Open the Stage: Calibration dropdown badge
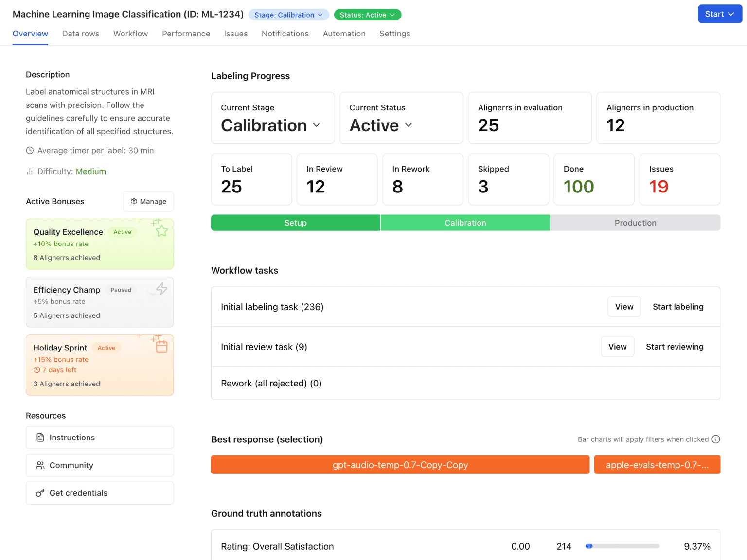This screenshot has width=747, height=560. 289,15
